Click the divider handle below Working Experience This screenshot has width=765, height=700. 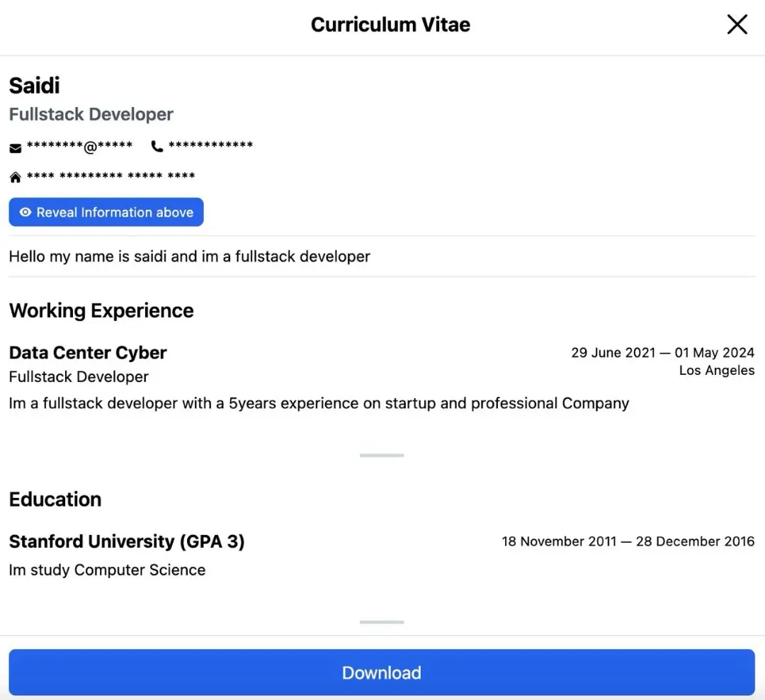382,456
